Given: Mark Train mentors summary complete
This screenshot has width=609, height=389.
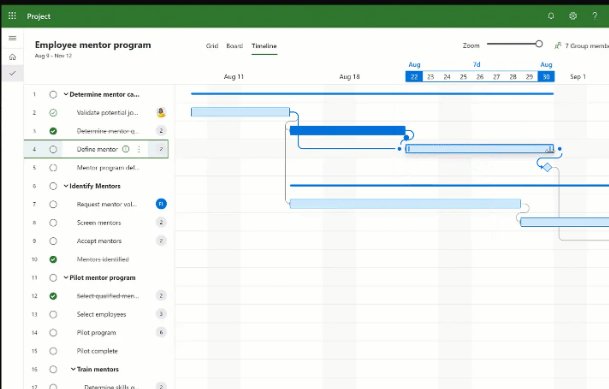Looking at the screenshot, I should click(53, 369).
